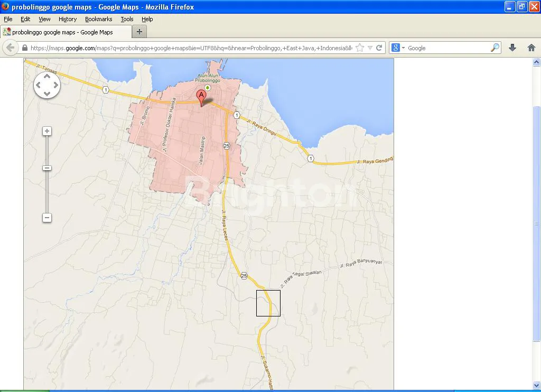Open the URL history dropdown arrow

click(370, 48)
